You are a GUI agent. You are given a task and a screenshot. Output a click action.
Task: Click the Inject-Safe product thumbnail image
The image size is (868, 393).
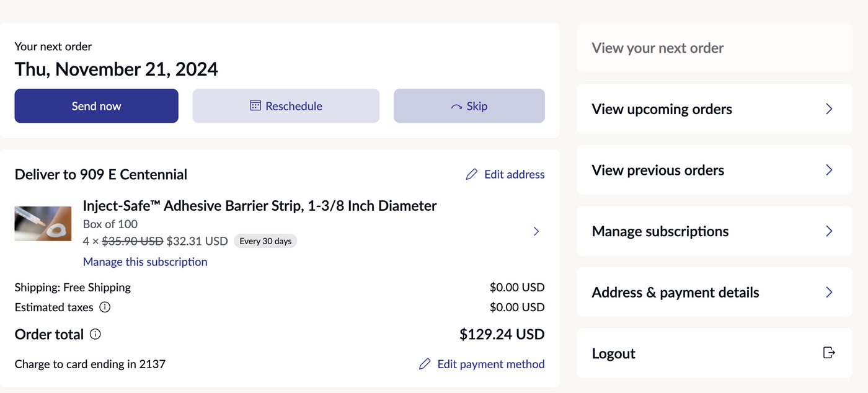43,224
